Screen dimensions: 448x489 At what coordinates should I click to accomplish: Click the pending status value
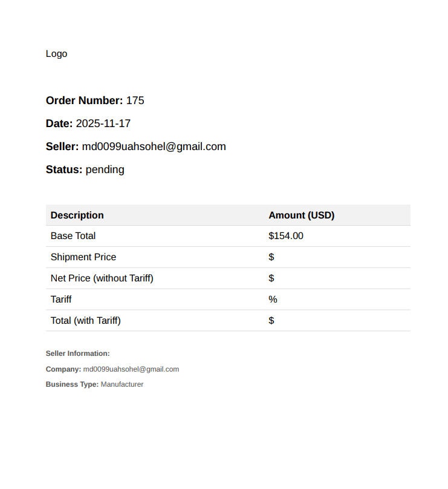[105, 169]
